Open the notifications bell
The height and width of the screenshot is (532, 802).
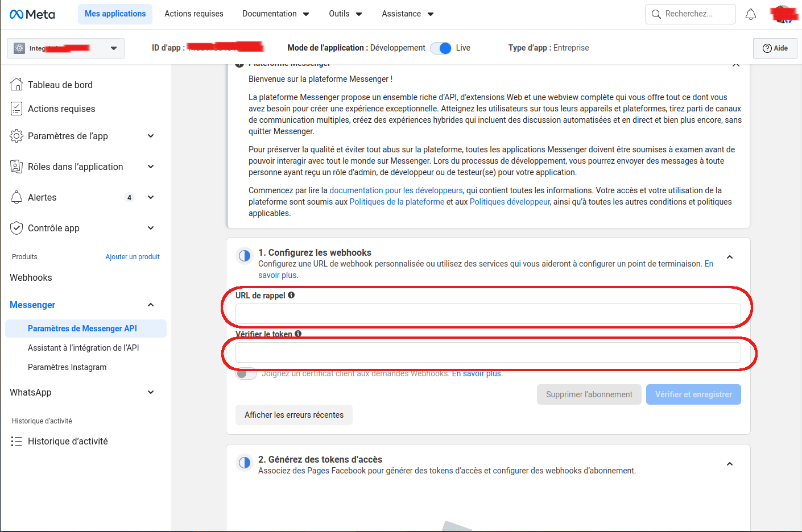pyautogui.click(x=751, y=14)
